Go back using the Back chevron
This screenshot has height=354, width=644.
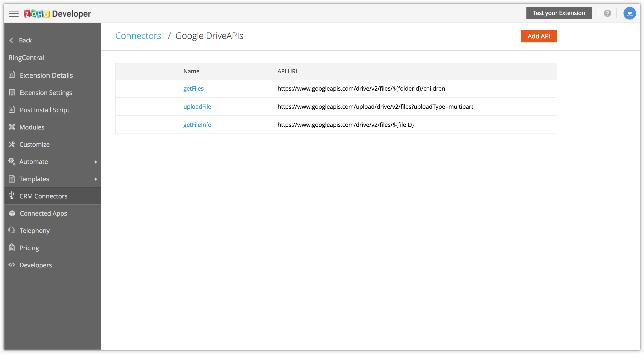11,40
